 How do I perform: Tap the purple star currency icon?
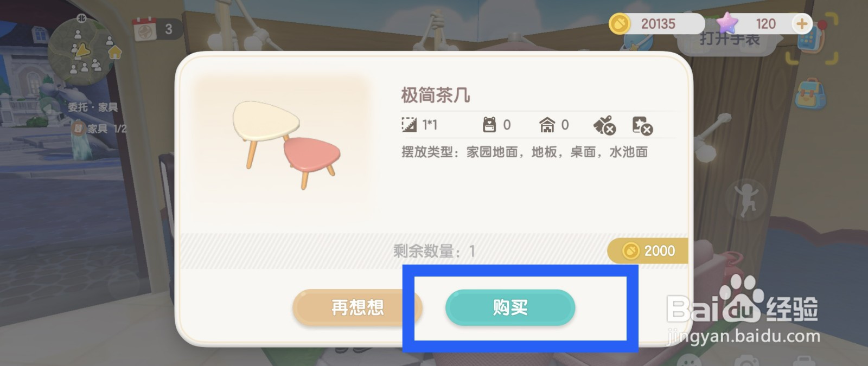point(727,23)
